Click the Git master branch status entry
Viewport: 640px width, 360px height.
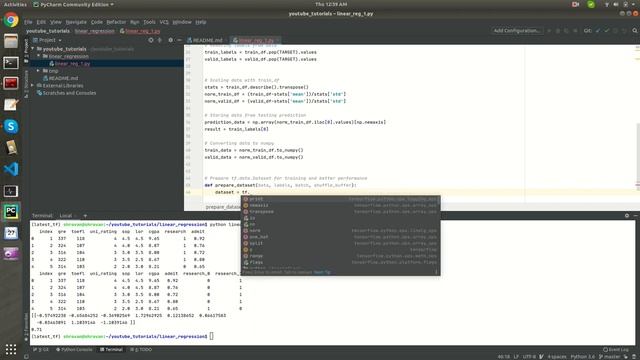(609, 357)
